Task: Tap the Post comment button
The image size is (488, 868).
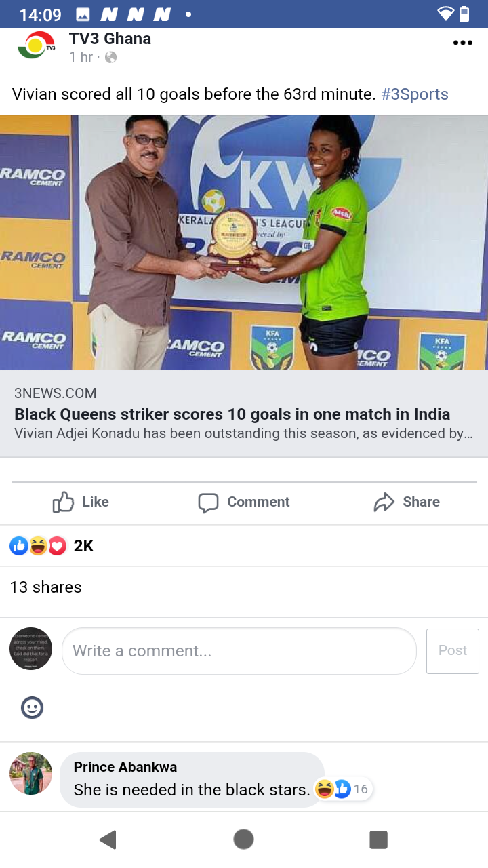Action: click(453, 651)
